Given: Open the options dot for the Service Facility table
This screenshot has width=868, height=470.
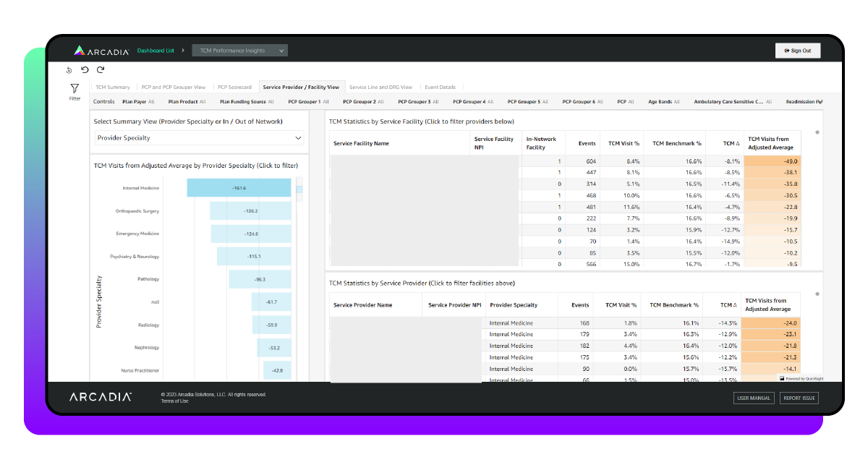Looking at the screenshot, I should coord(817,132).
